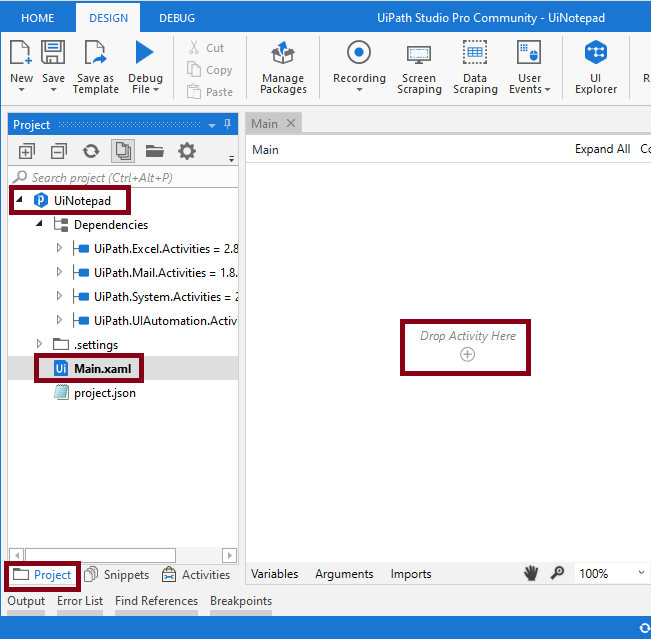Open the Error List panel
This screenshot has width=651, height=640.
(80, 601)
